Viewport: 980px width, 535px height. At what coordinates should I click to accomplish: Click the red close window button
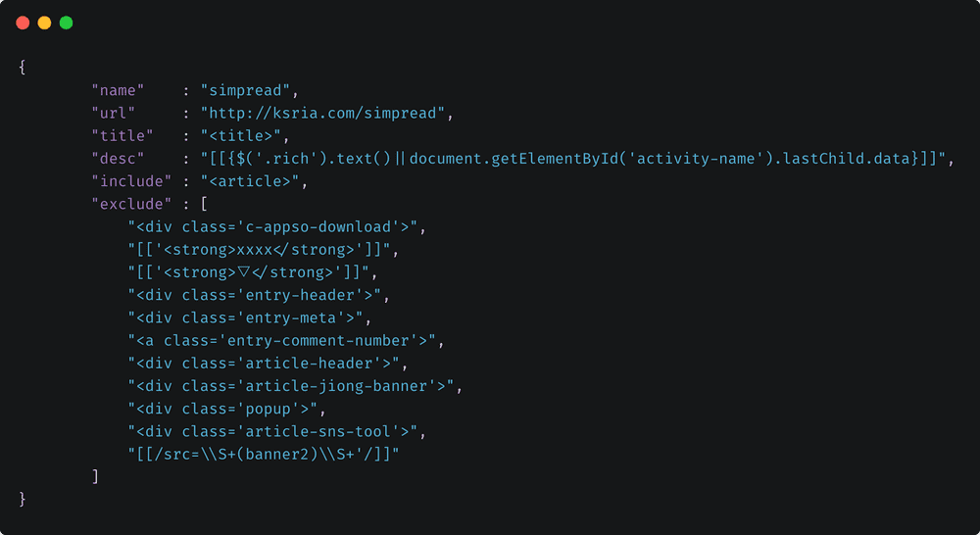click(23, 23)
